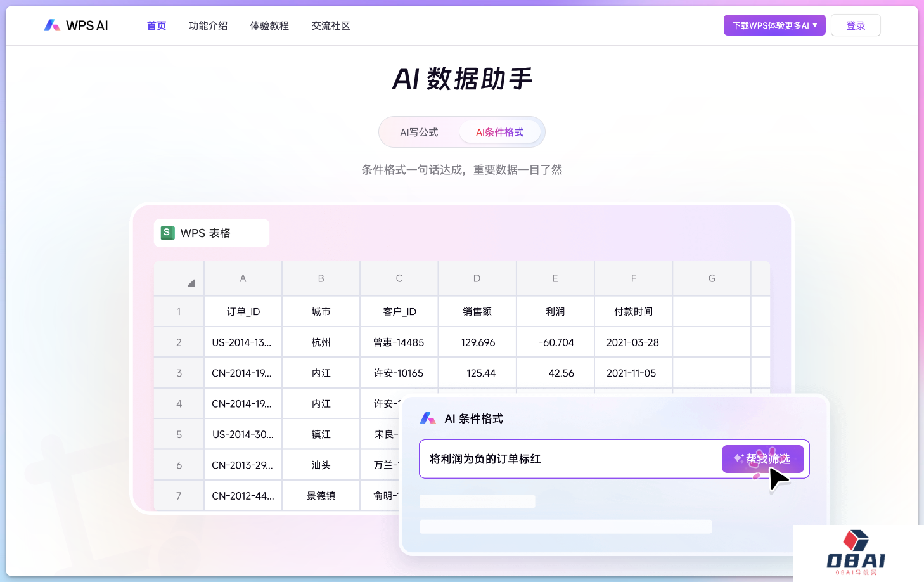Click the green WPS 表格 spreadsheet icon

coord(167,233)
